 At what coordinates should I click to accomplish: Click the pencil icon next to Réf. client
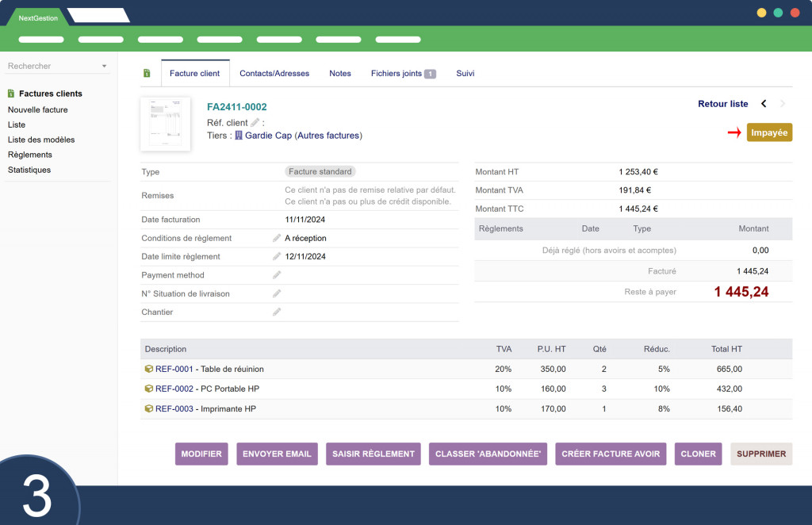pyautogui.click(x=255, y=122)
